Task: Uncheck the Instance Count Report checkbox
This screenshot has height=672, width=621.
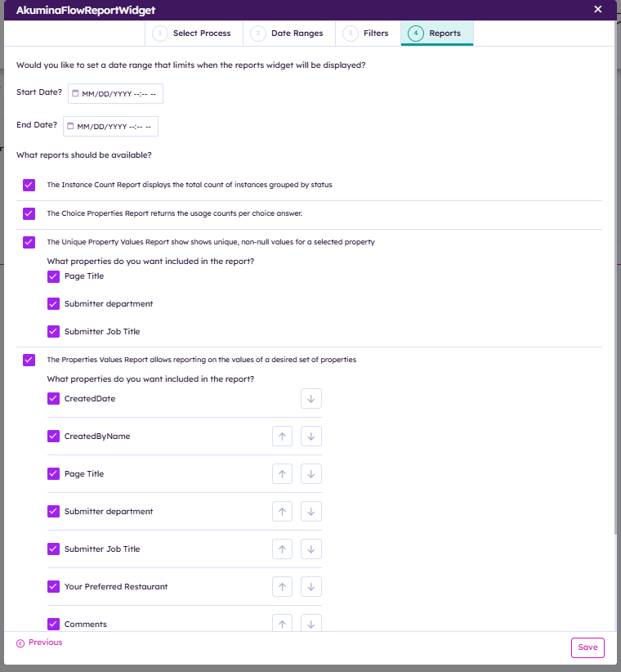Action: 29,185
